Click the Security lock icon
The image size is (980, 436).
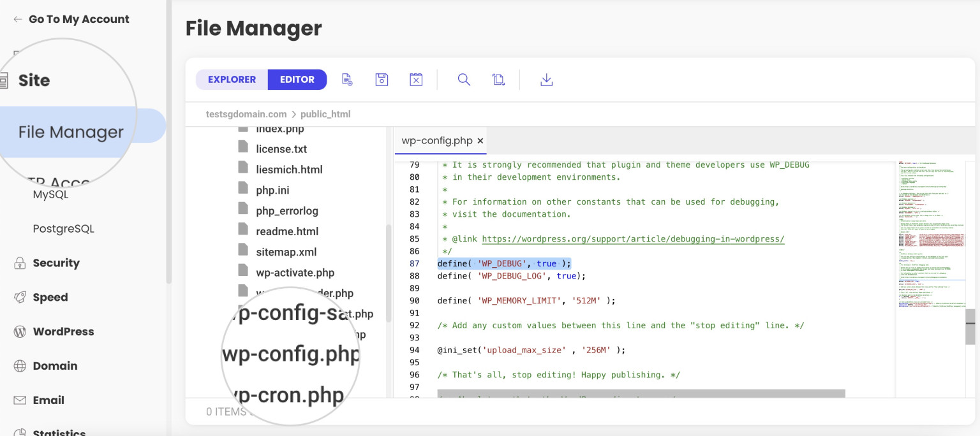(x=20, y=263)
